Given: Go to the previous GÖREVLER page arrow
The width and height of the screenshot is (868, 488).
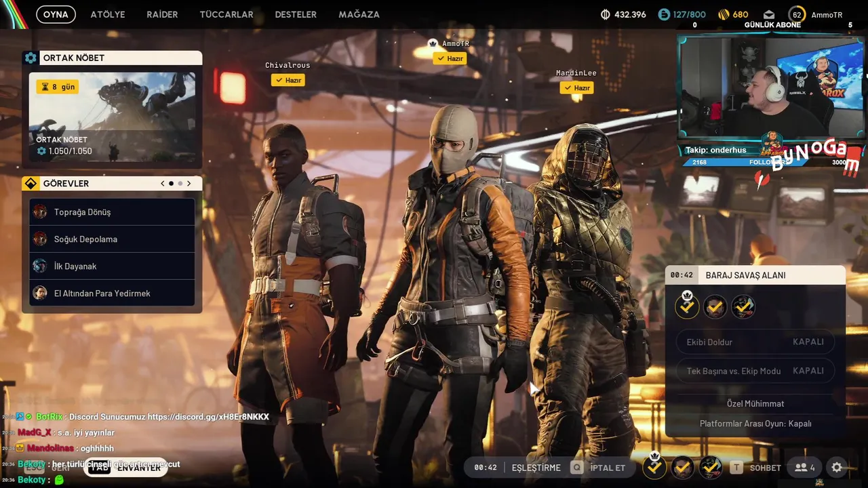Looking at the screenshot, I should pos(163,183).
